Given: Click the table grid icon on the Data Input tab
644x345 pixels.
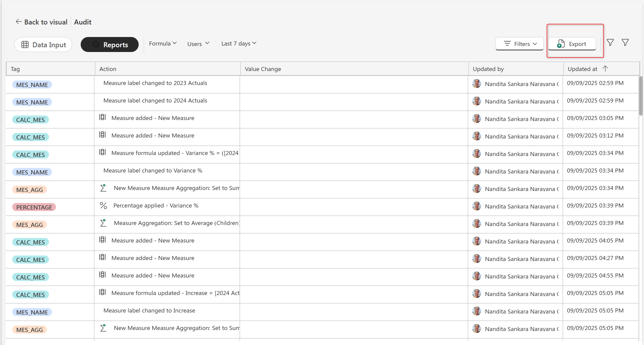Looking at the screenshot, I should pyautogui.click(x=25, y=44).
